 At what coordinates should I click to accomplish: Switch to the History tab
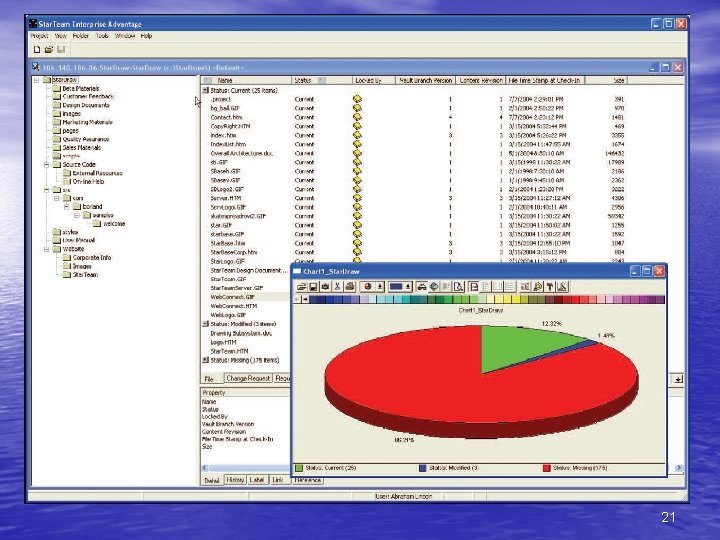pyautogui.click(x=235, y=479)
